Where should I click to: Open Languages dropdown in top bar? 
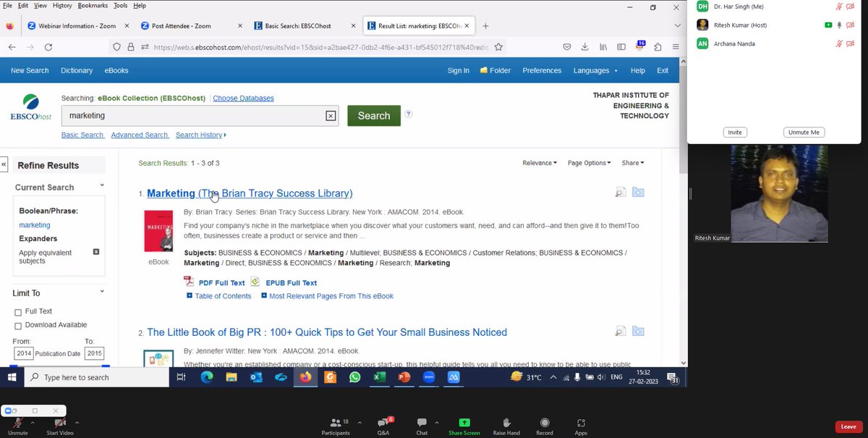(x=596, y=71)
